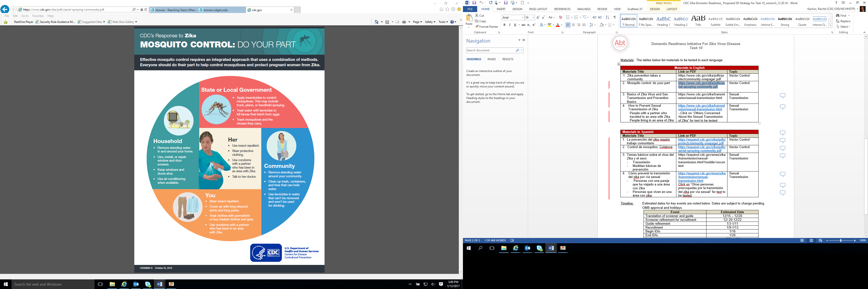Show paragraph marks with pilcrow icon

(x=615, y=18)
